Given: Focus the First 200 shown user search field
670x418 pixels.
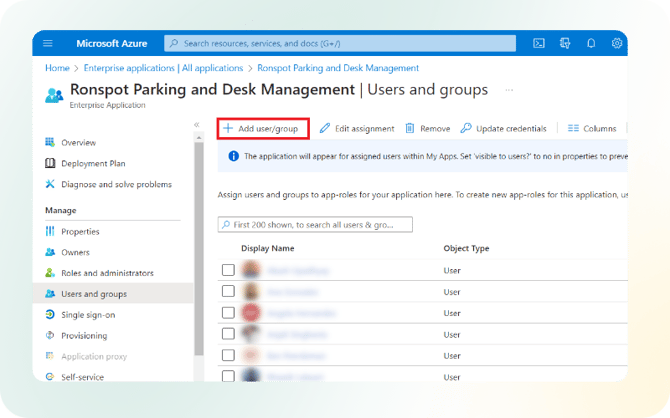Looking at the screenshot, I should tap(315, 224).
